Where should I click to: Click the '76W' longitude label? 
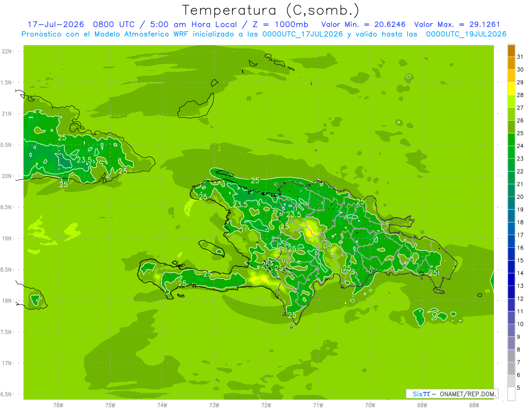pyautogui.click(x=58, y=405)
